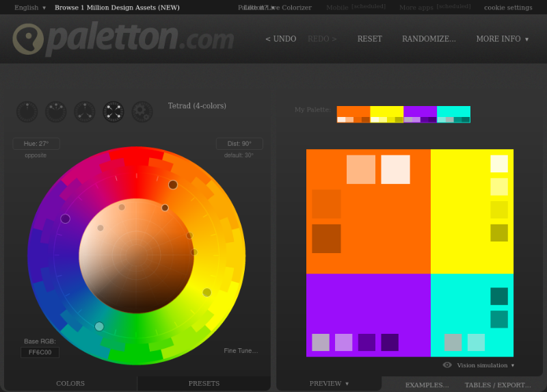Select the Monochromatic color scheme icon
The width and height of the screenshot is (547, 392).
[27, 112]
